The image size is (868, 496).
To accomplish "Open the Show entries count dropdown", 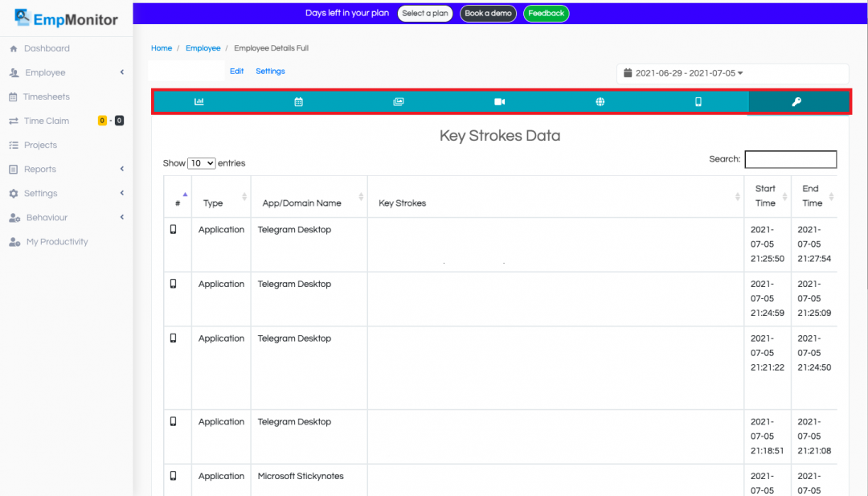I will point(201,163).
